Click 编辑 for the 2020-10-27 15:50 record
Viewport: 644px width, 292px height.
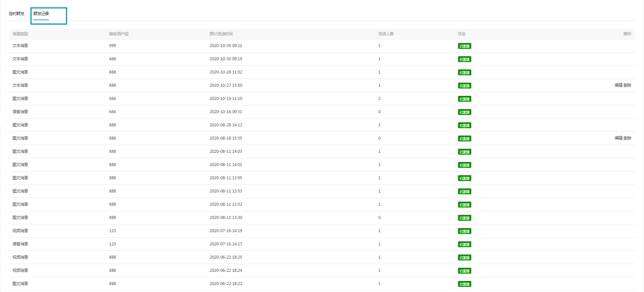point(618,85)
